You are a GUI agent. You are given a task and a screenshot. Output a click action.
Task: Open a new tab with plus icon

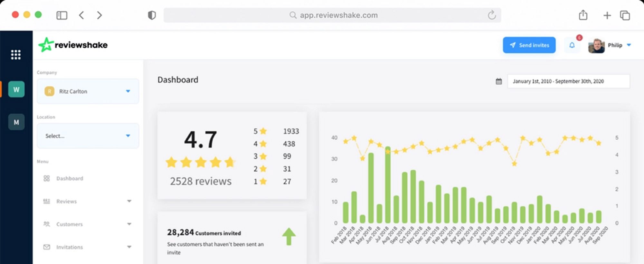[607, 15]
